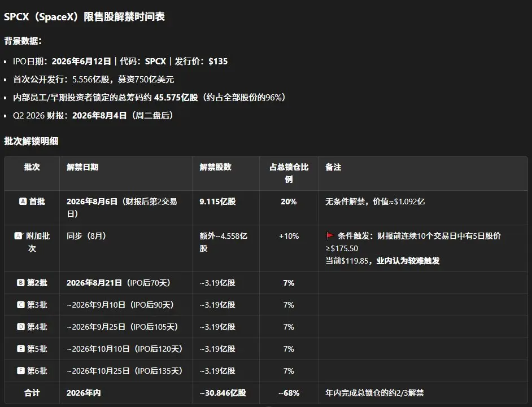Click the 批次 column header
Image resolution: width=532 pixels, height=407 pixels.
(32, 167)
